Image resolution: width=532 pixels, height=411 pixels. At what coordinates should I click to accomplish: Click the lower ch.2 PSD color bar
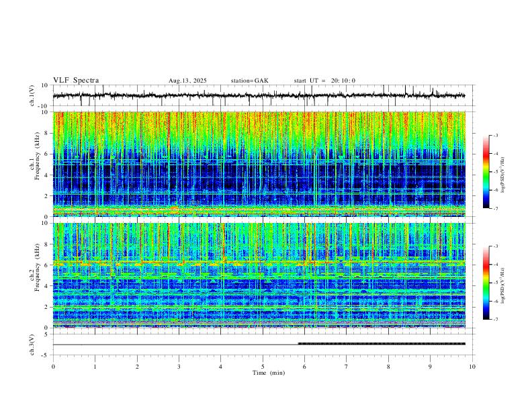(486, 283)
